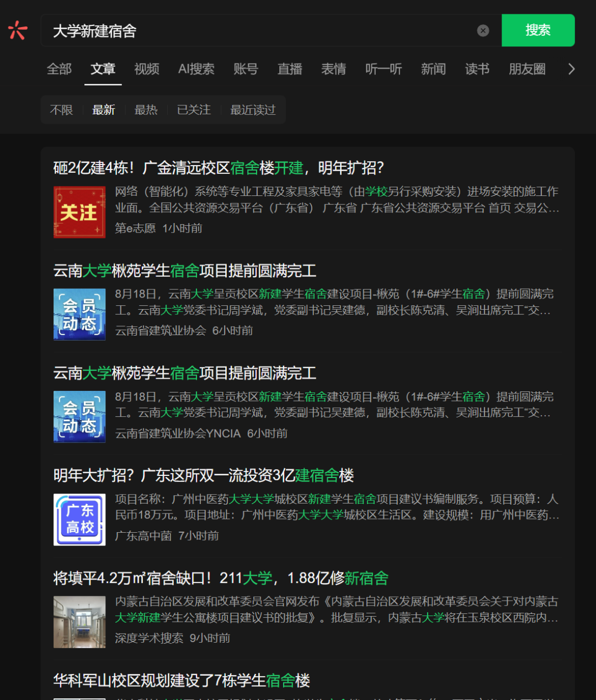The image size is (596, 700).
Task: Open article 华科军山校区规划建设了7栋学生宿舍楼
Action: tap(182, 681)
